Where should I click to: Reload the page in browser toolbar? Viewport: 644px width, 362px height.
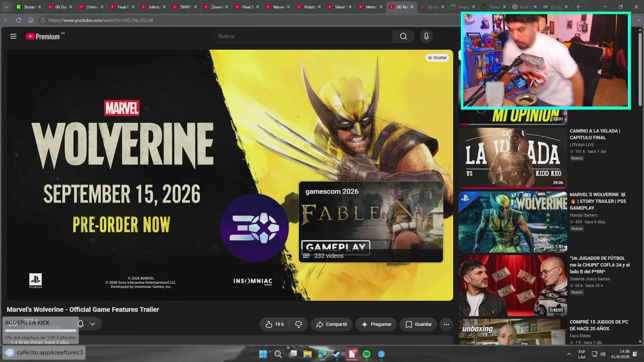pyautogui.click(x=19, y=20)
